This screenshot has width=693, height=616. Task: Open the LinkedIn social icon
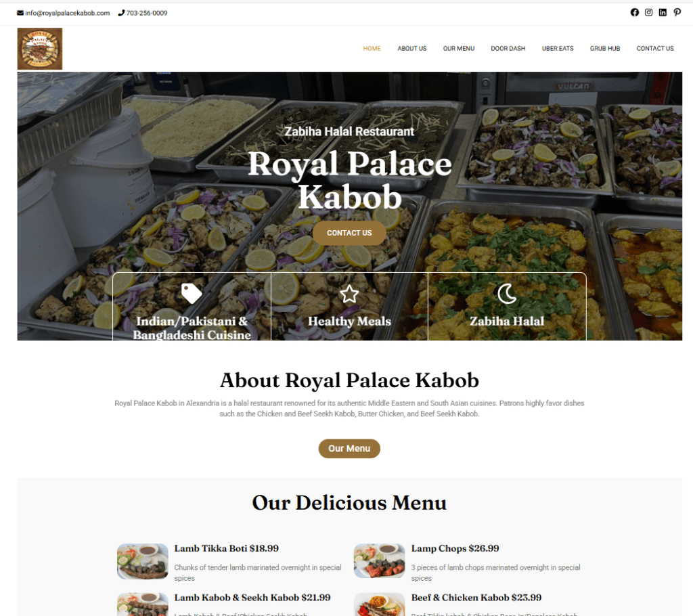click(x=663, y=12)
